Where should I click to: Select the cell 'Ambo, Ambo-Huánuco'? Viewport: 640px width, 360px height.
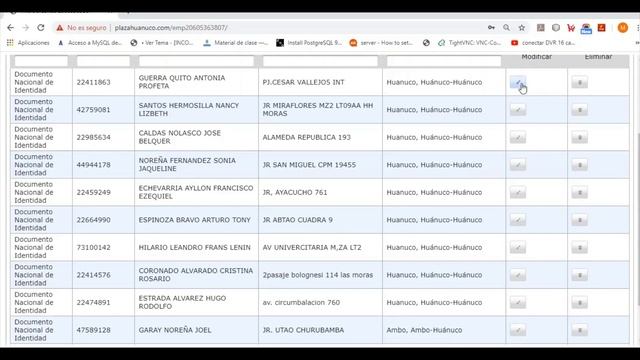tap(424, 330)
